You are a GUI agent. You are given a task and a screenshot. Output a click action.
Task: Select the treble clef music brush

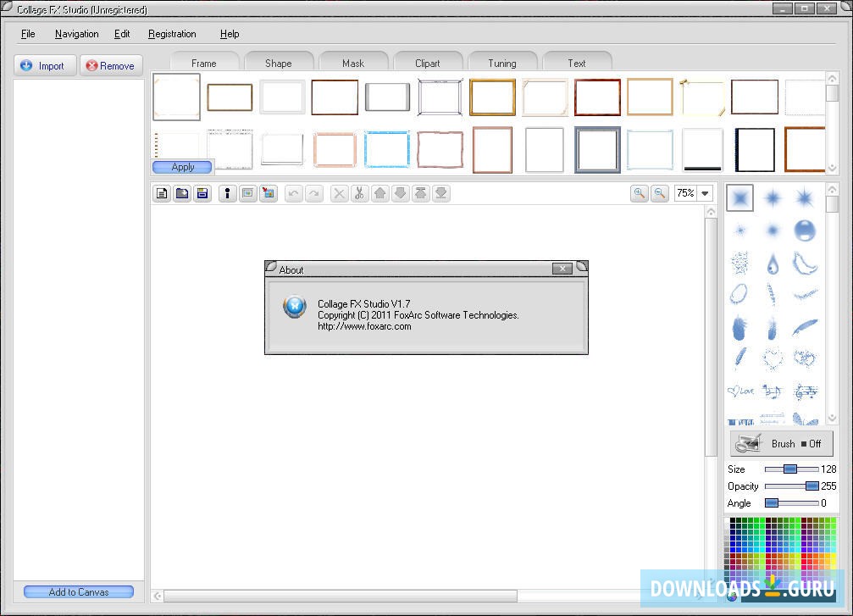click(805, 391)
